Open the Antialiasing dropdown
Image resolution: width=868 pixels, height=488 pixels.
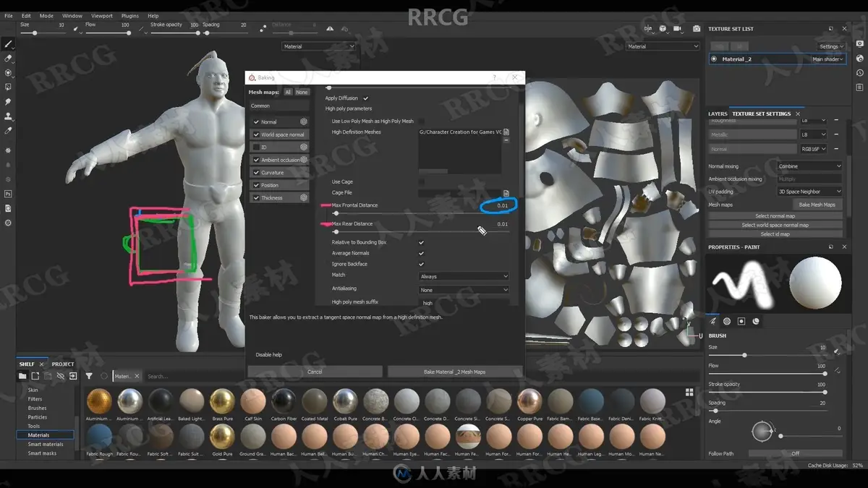pyautogui.click(x=464, y=289)
